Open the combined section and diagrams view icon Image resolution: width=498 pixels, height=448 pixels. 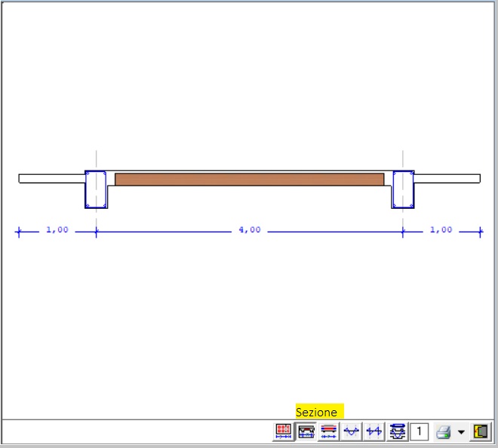397,431
